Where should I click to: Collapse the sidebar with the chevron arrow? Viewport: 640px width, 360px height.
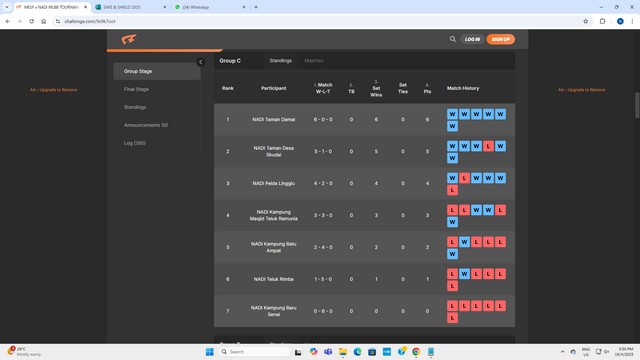tap(200, 62)
